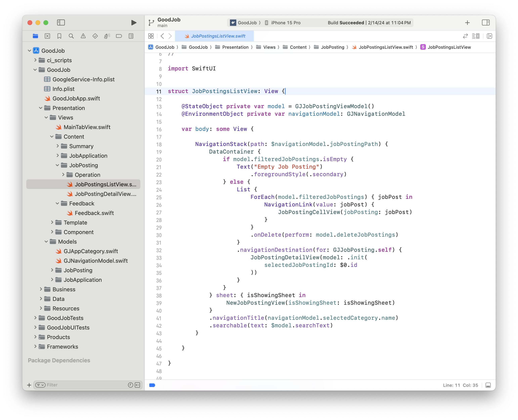Expand the Business folder
The width and height of the screenshot is (518, 420).
coord(41,289)
